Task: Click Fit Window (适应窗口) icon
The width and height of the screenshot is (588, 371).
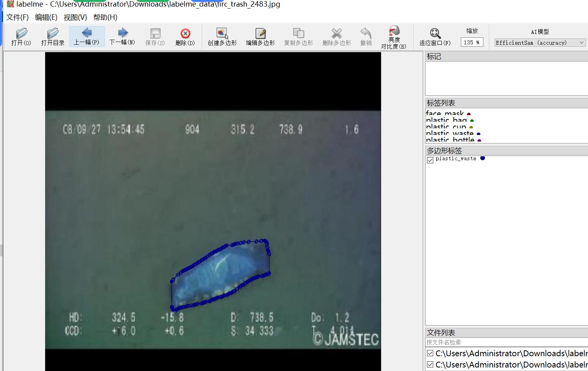Action: [x=435, y=37]
